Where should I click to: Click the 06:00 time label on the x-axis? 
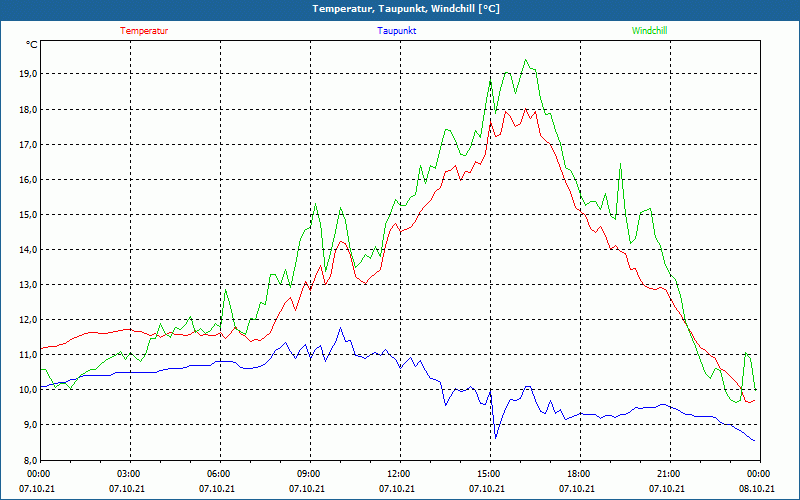click(220, 474)
